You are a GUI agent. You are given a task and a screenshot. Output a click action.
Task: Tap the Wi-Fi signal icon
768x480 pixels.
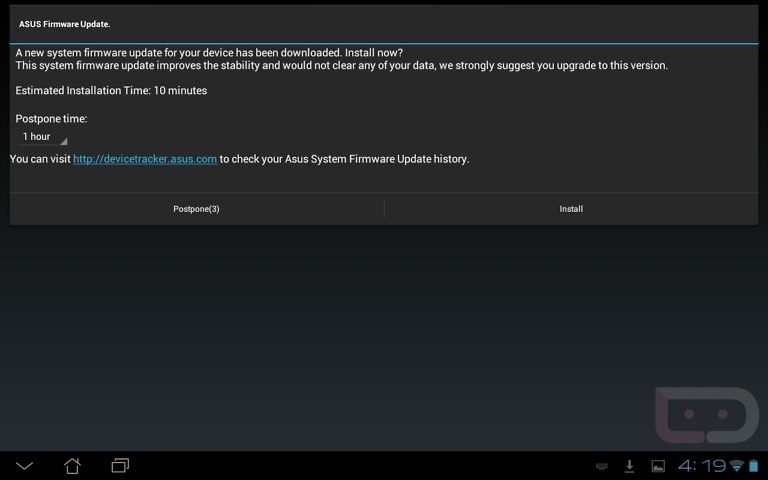point(736,465)
